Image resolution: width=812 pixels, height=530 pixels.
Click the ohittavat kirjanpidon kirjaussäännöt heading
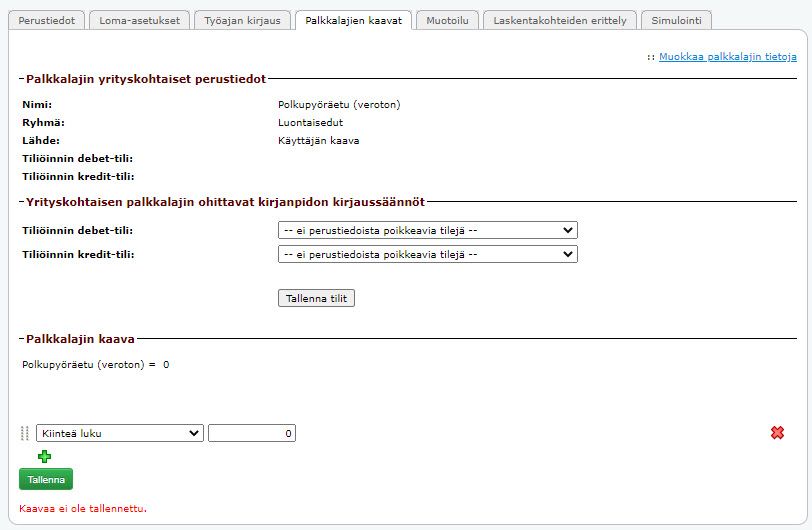click(225, 202)
